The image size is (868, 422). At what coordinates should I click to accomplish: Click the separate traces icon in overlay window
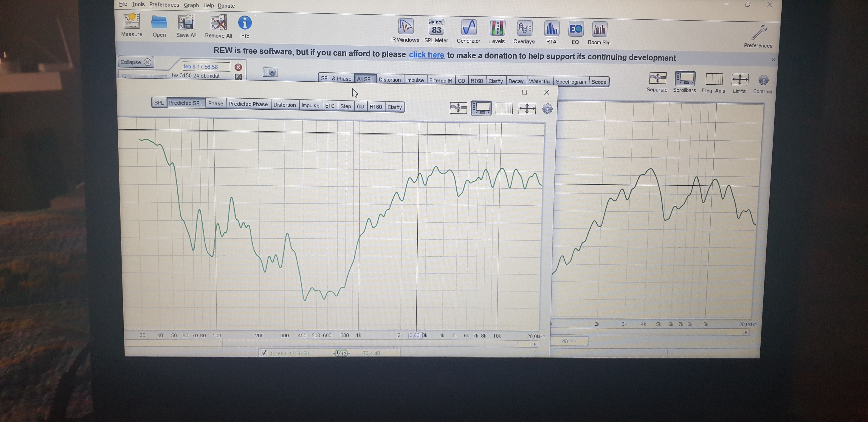tap(458, 108)
